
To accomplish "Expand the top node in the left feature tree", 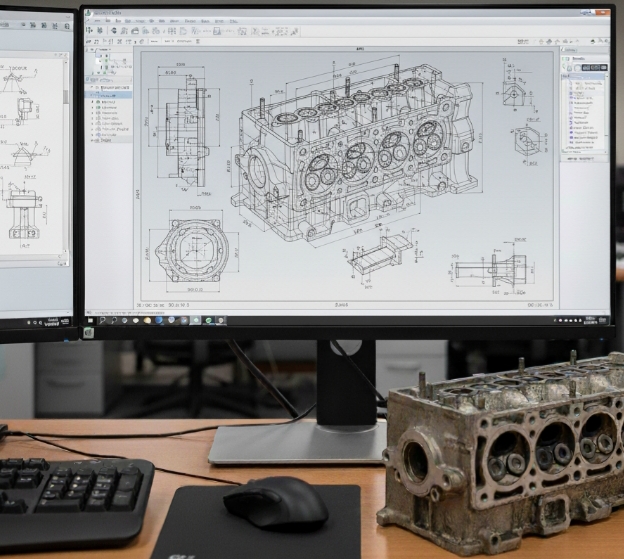I will click(92, 87).
